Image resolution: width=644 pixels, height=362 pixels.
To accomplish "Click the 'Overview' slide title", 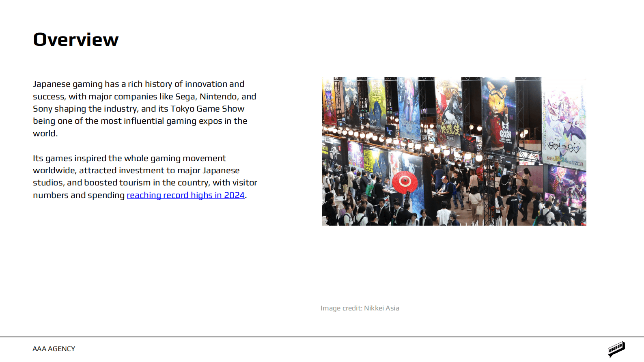I will pyautogui.click(x=76, y=40).
